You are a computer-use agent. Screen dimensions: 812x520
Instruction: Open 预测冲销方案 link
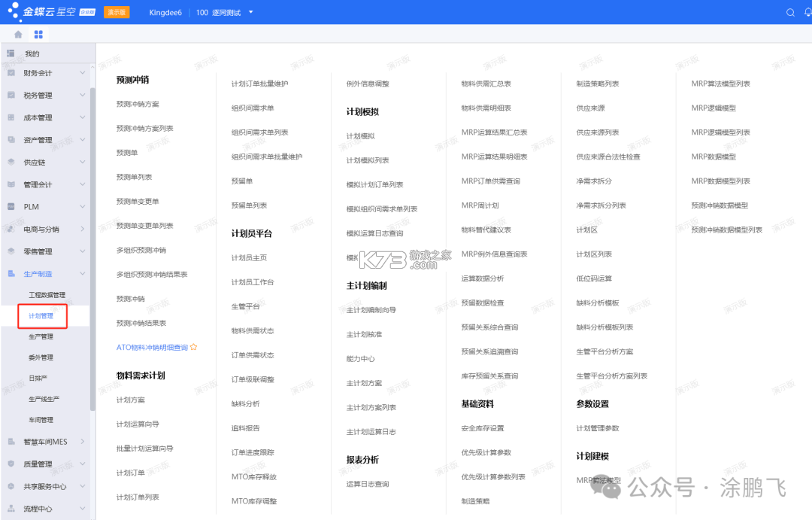click(138, 104)
